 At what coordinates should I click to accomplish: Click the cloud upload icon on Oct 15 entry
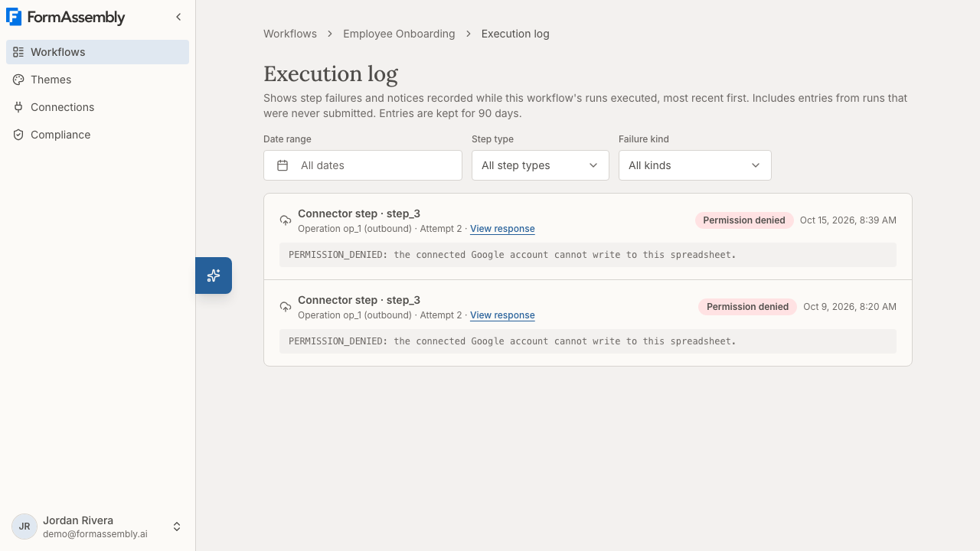click(x=286, y=220)
